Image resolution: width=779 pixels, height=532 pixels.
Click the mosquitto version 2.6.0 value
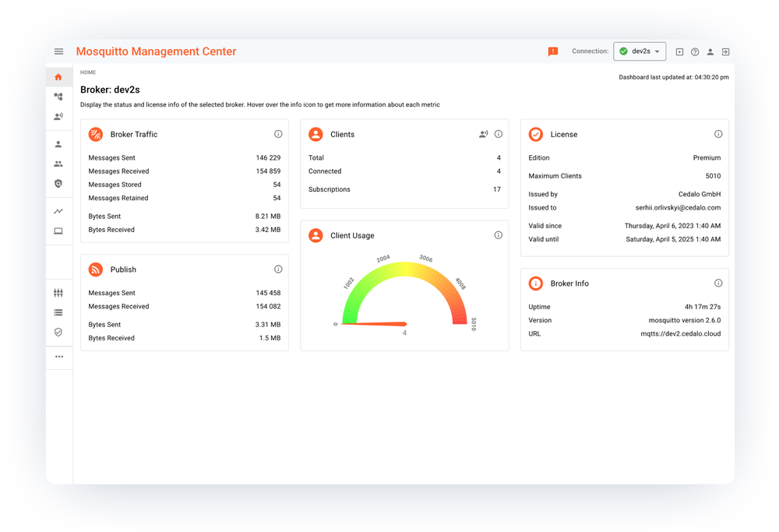(685, 320)
